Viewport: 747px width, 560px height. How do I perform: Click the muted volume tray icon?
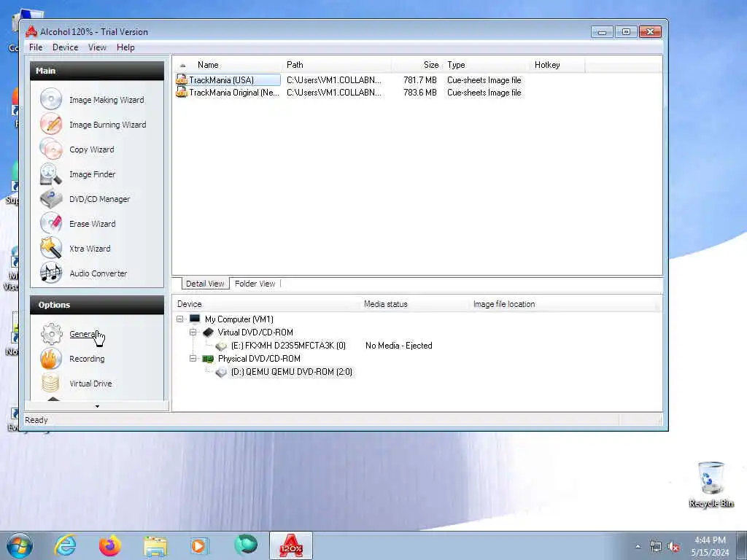pos(673,547)
